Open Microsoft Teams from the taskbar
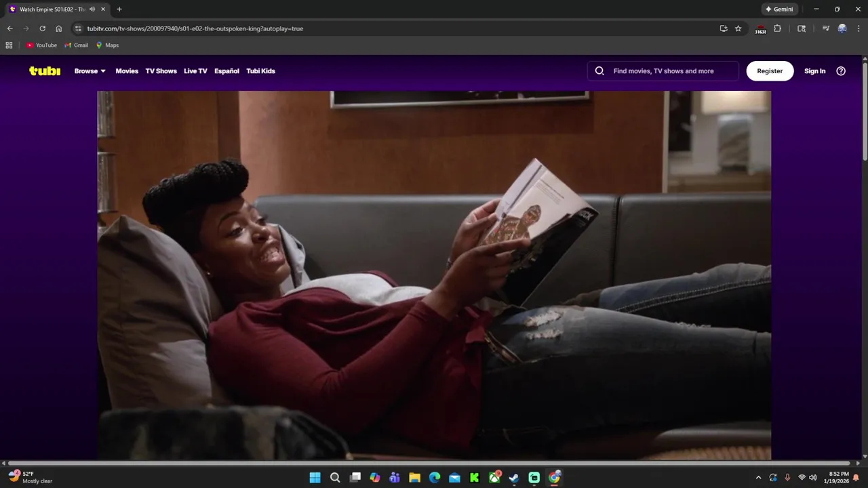This screenshot has width=868, height=488. (395, 478)
